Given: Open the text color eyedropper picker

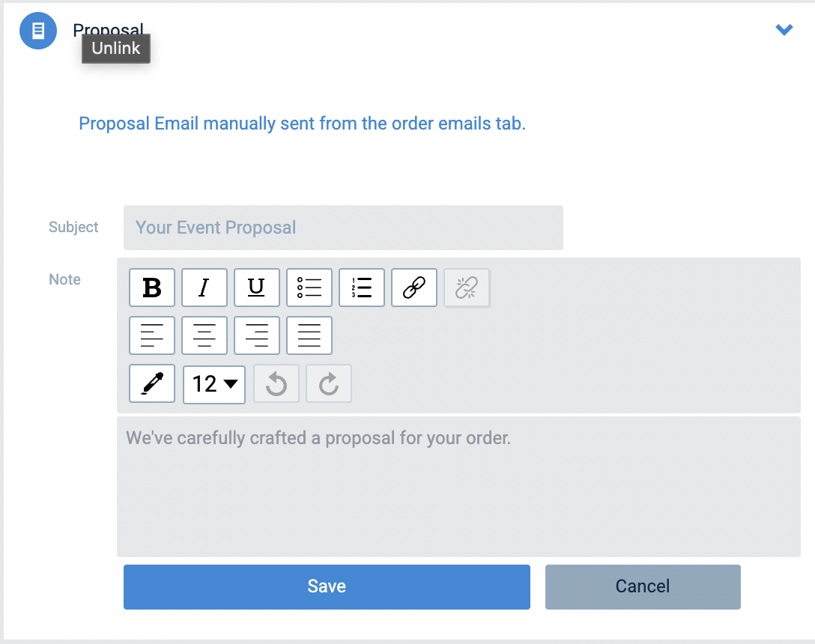Looking at the screenshot, I should (x=152, y=383).
